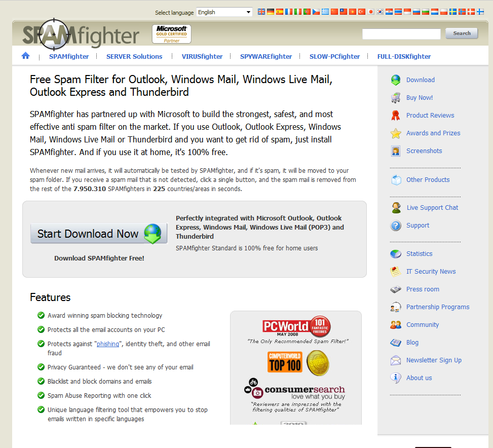The width and height of the screenshot is (493, 448).
Task: Click the Microsoft Gold Certified Partner badge
Action: pos(172,34)
